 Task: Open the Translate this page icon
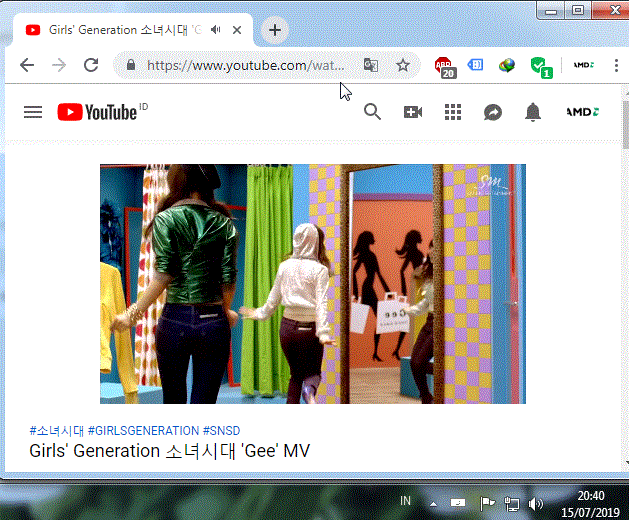[x=371, y=65]
